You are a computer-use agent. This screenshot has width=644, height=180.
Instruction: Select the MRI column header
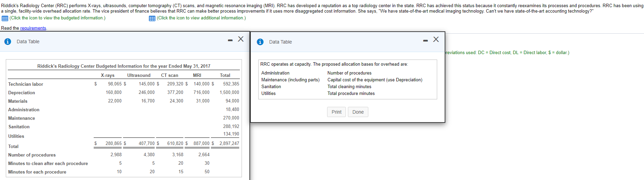coord(197,75)
